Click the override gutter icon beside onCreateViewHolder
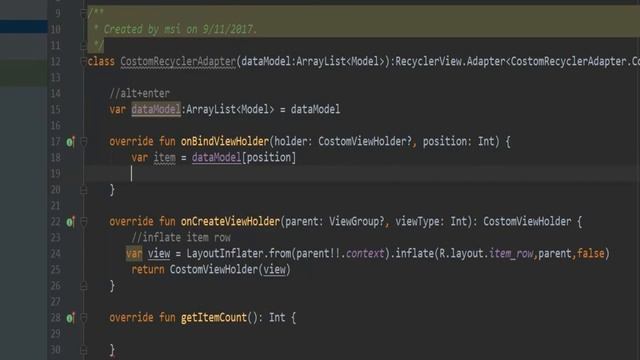Viewport: 640px width, 360px height. click(70, 222)
